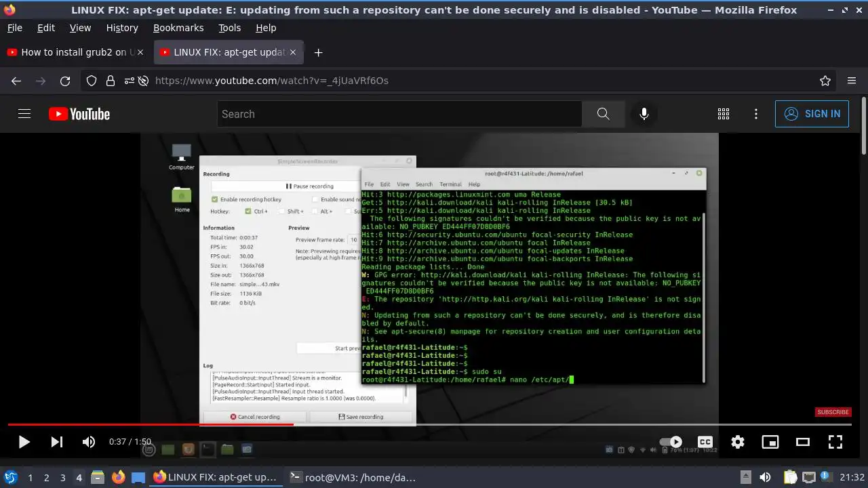Show site security padlock info
Screen dimensions: 868x488
[x=111, y=81]
